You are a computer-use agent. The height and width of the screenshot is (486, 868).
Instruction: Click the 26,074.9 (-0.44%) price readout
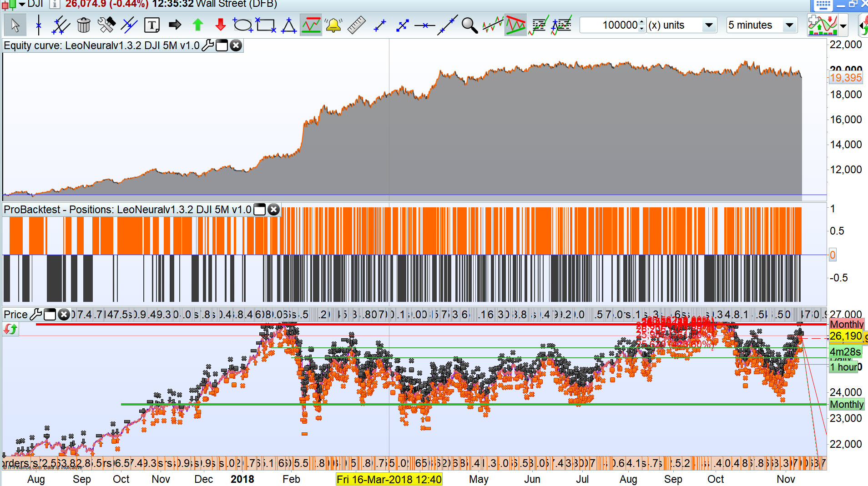[107, 4]
